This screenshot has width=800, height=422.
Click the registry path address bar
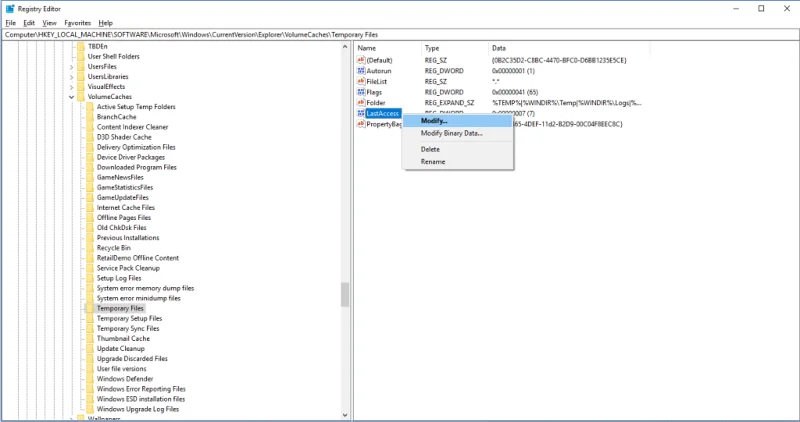[400, 34]
